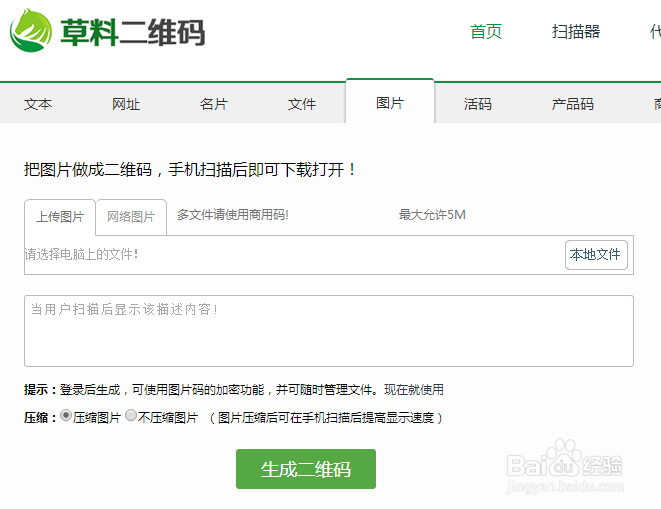Image resolution: width=661 pixels, height=509 pixels.
Task: Select the 网络图片 sub-tab
Action: (131, 217)
